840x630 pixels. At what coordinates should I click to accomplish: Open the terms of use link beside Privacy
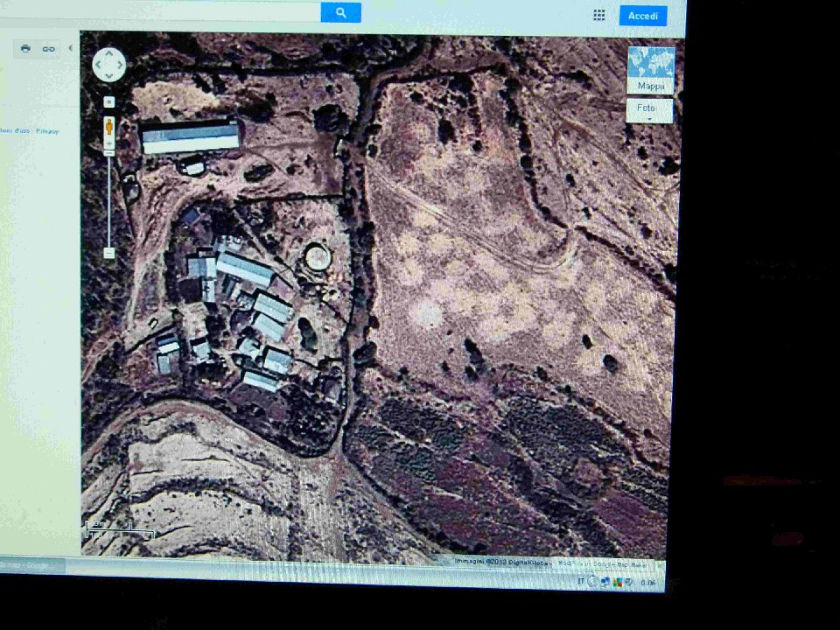pos(15,130)
